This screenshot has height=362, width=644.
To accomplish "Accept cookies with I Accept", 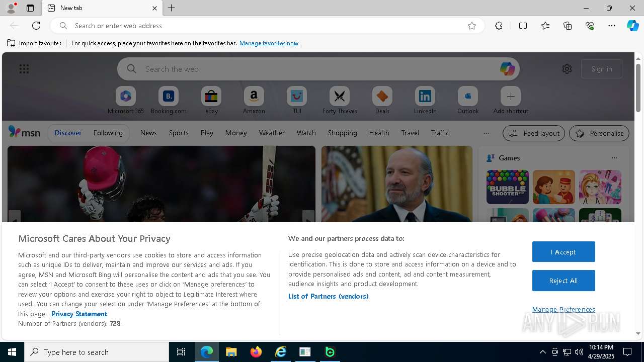I will pos(563,252).
